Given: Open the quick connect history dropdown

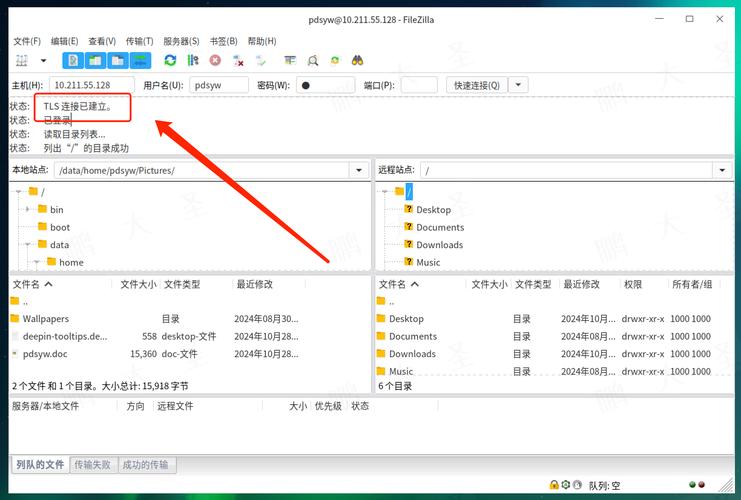Looking at the screenshot, I should coord(518,85).
